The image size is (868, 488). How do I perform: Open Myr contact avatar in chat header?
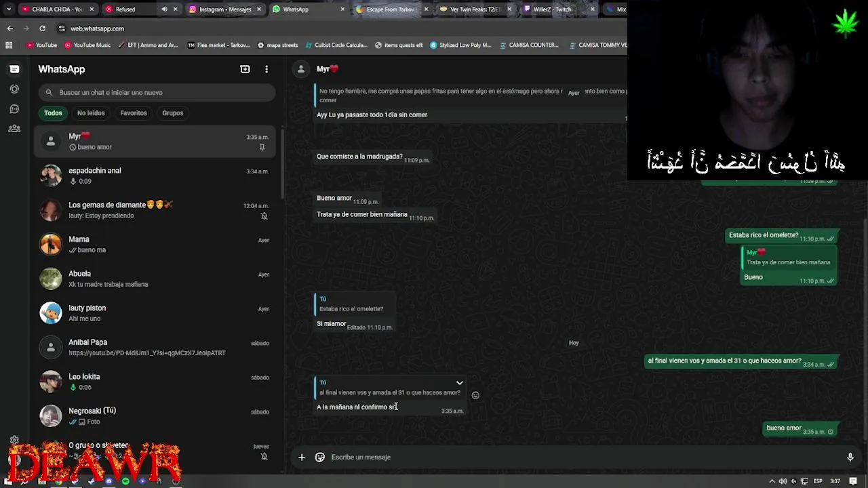coord(302,69)
